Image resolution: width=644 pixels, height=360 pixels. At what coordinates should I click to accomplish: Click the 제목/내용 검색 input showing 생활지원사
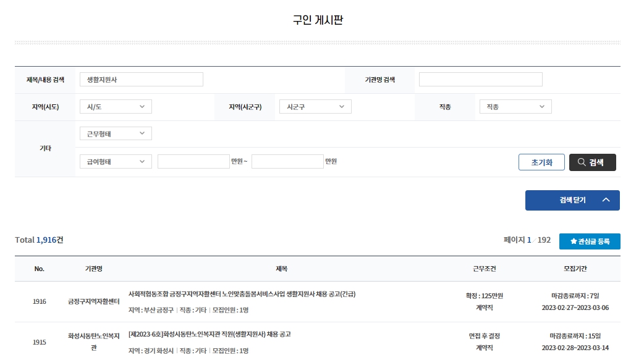tap(142, 79)
